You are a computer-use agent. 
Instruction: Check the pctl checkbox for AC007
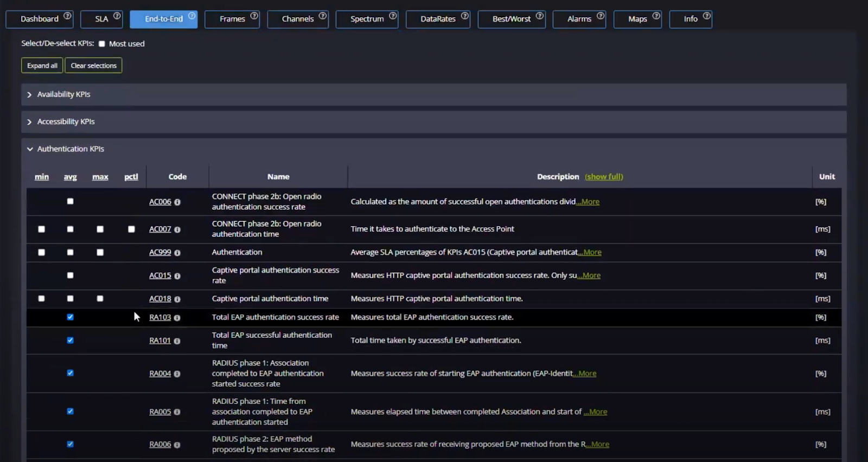coord(131,229)
